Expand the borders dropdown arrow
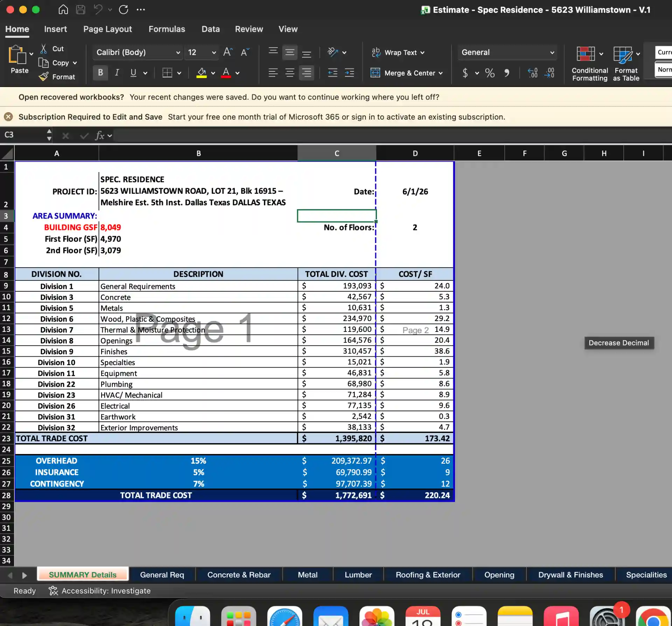Image resolution: width=672 pixels, height=626 pixels. tap(179, 73)
